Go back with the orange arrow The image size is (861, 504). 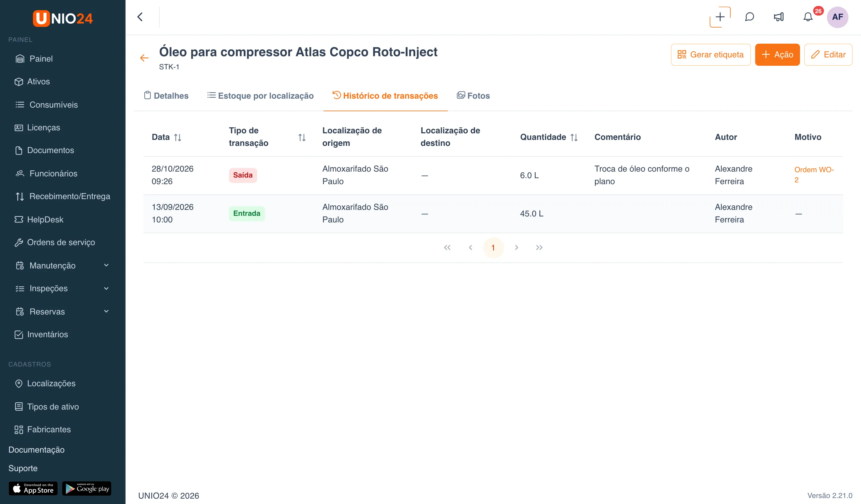[144, 58]
